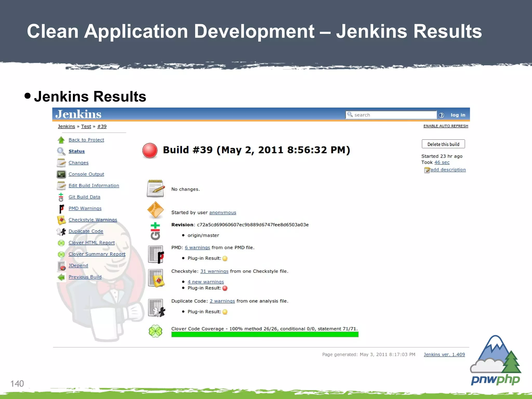Click the Changes notepad icon in sidebar
The image size is (532, 399).
pyautogui.click(x=61, y=163)
